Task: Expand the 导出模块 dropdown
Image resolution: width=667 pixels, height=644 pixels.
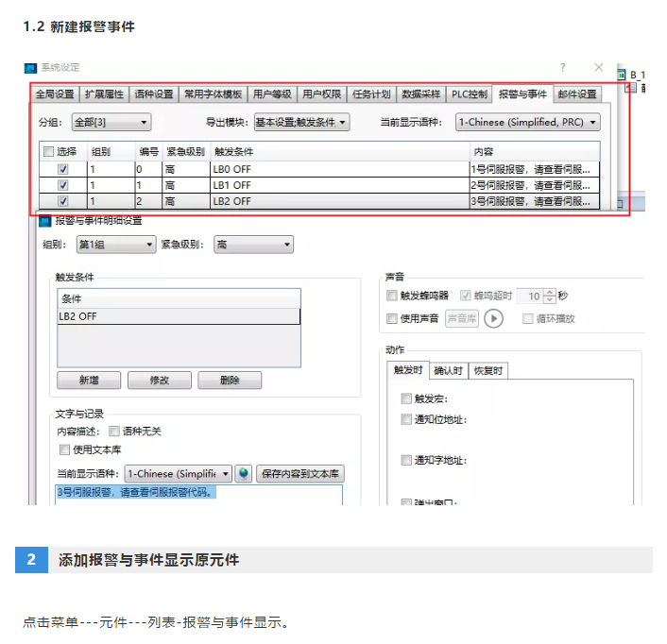Action: tap(301, 122)
